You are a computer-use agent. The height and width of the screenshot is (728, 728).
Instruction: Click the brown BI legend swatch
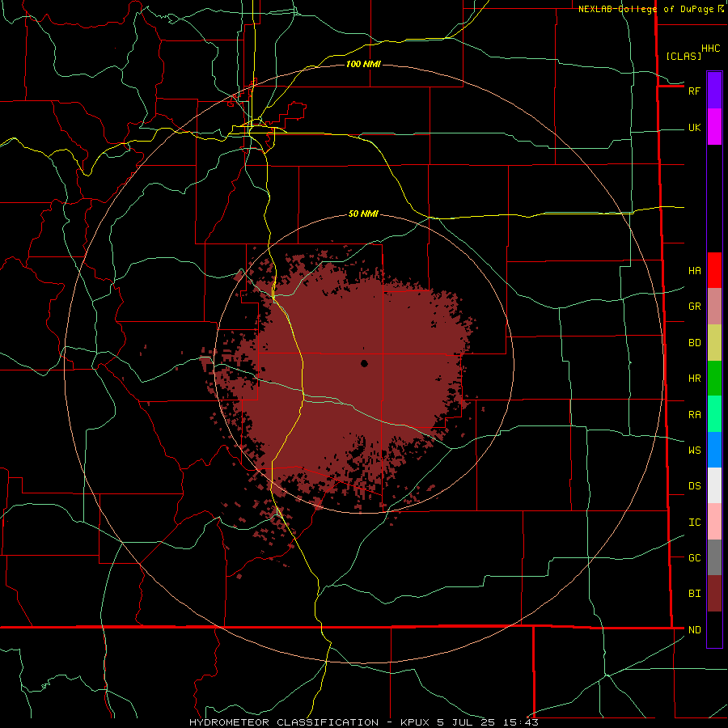tap(714, 594)
